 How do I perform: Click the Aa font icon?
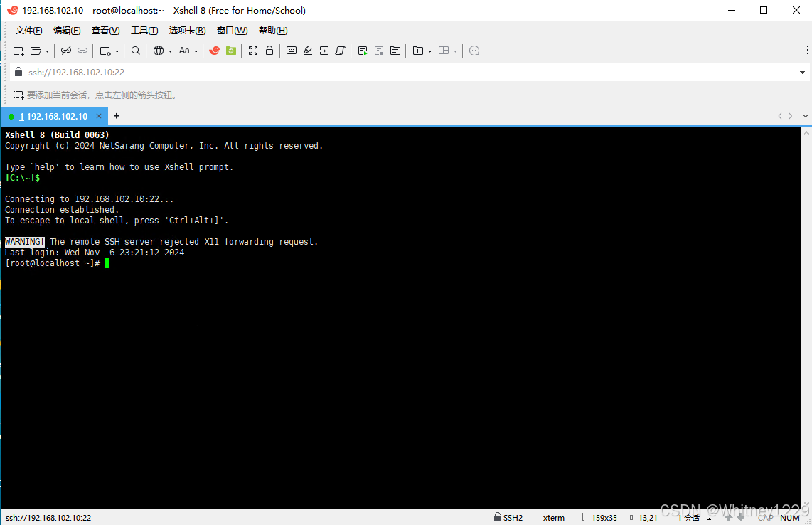[x=184, y=51]
